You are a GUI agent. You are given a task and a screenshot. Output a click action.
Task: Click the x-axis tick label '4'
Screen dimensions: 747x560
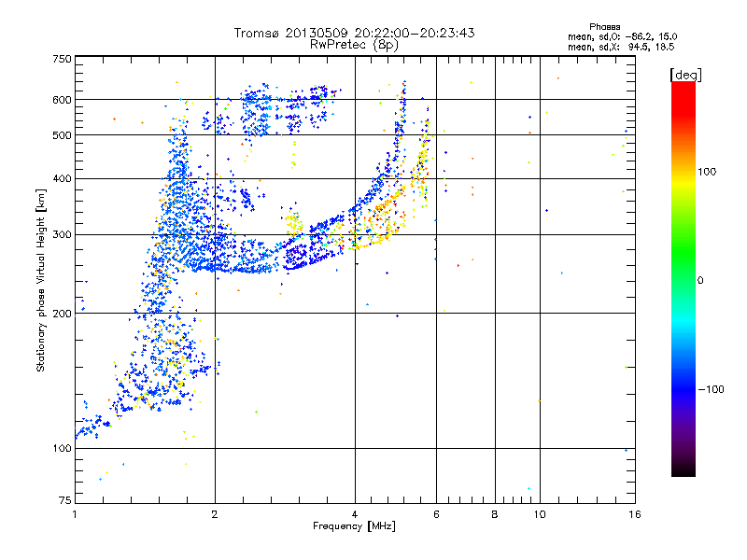(355, 514)
